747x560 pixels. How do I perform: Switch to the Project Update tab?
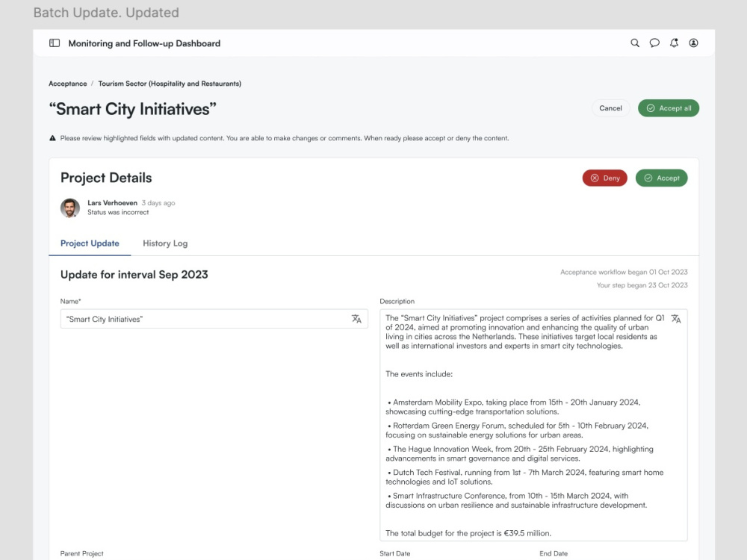click(90, 243)
